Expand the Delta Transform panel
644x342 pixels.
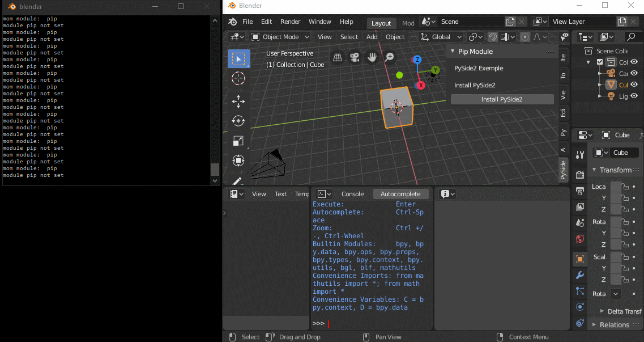click(x=602, y=311)
